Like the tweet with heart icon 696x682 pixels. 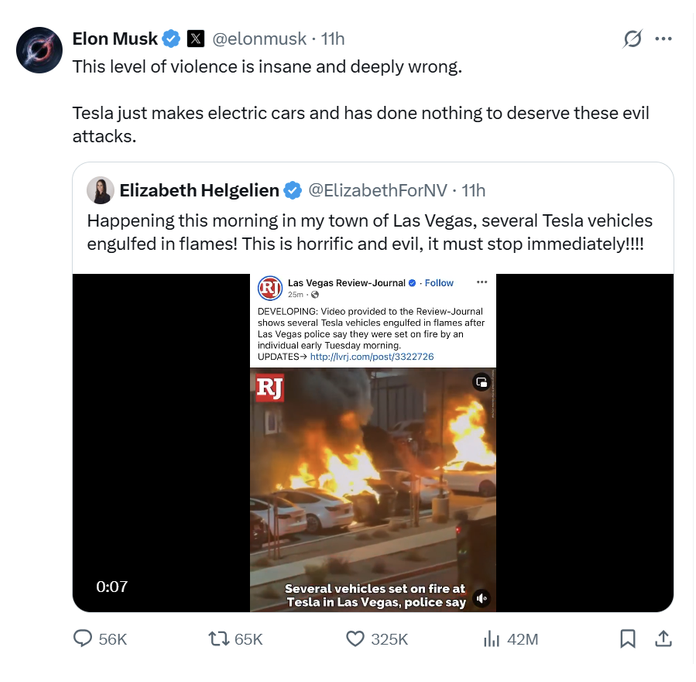pyautogui.click(x=355, y=639)
